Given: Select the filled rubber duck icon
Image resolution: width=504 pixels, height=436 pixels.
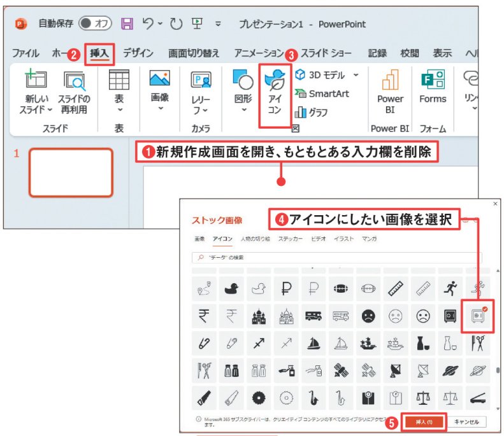Looking at the screenshot, I should (231, 288).
